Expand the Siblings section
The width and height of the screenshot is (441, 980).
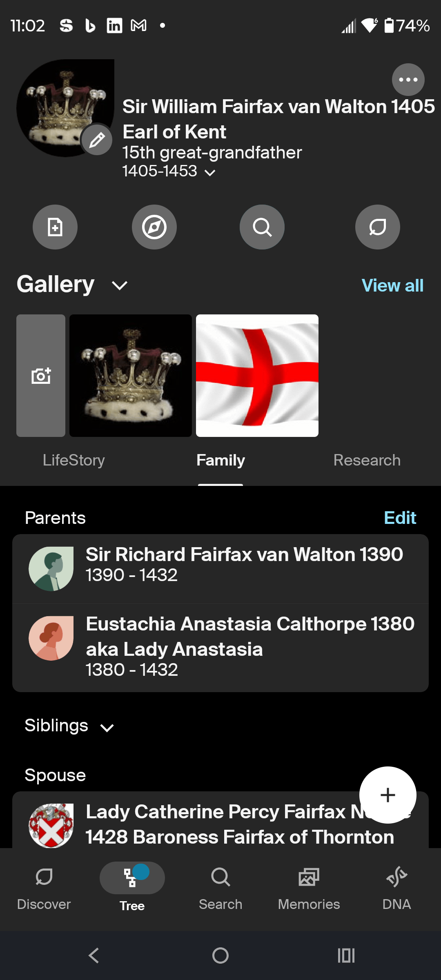[x=107, y=727]
